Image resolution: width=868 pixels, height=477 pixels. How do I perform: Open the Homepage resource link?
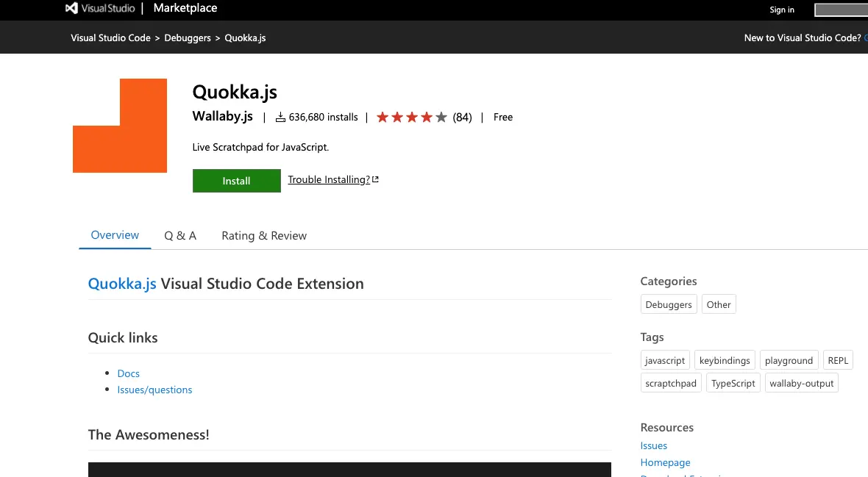point(666,462)
